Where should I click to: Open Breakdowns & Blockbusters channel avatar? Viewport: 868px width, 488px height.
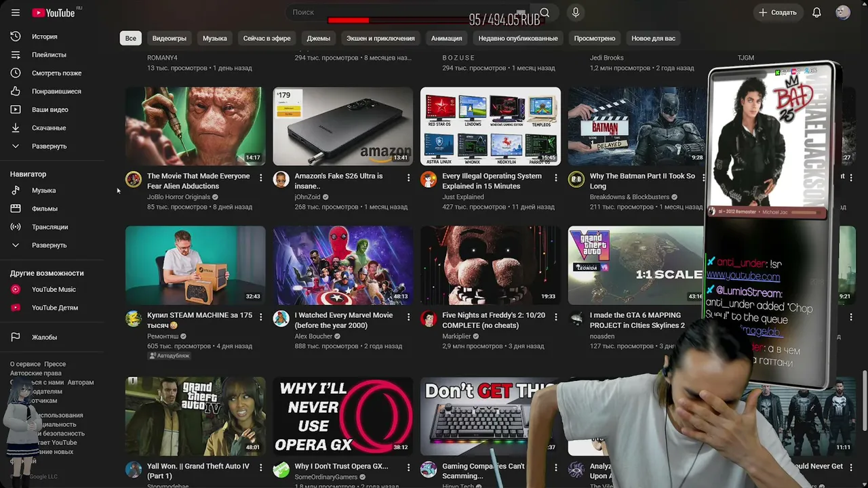click(576, 179)
